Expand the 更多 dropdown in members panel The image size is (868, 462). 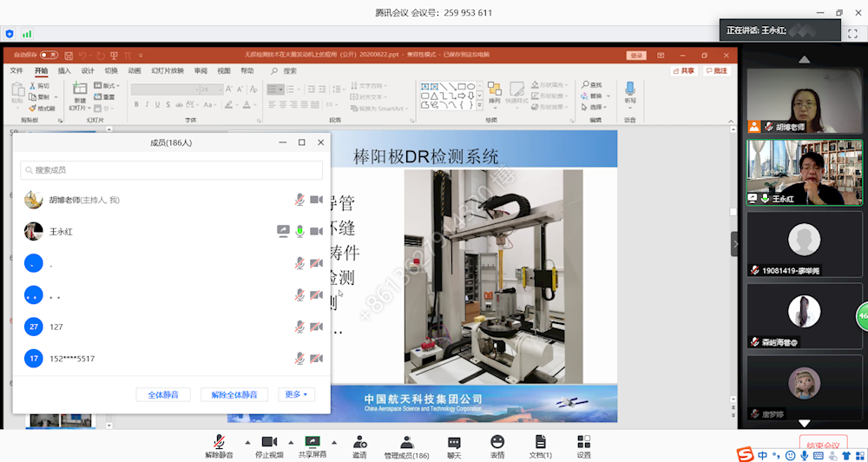[296, 394]
